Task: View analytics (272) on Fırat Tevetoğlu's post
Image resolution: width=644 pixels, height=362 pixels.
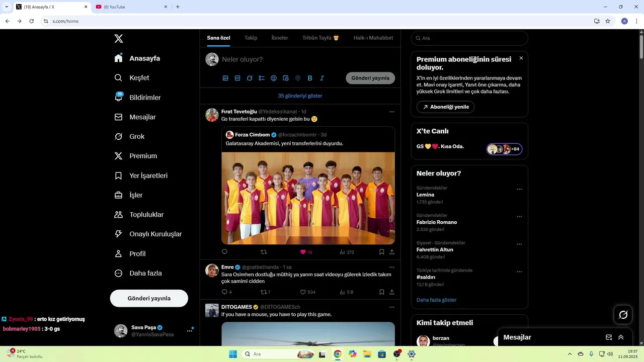Action: pyautogui.click(x=347, y=252)
